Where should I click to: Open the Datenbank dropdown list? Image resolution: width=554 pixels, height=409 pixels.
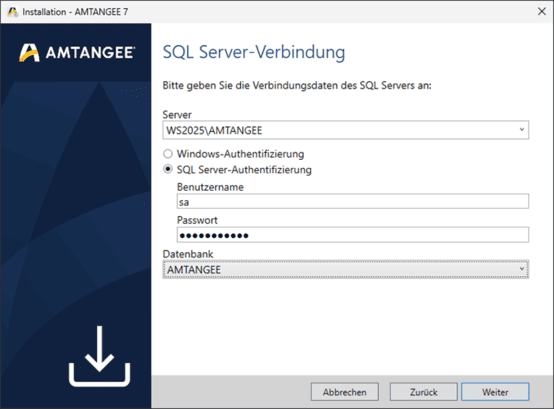tap(521, 269)
